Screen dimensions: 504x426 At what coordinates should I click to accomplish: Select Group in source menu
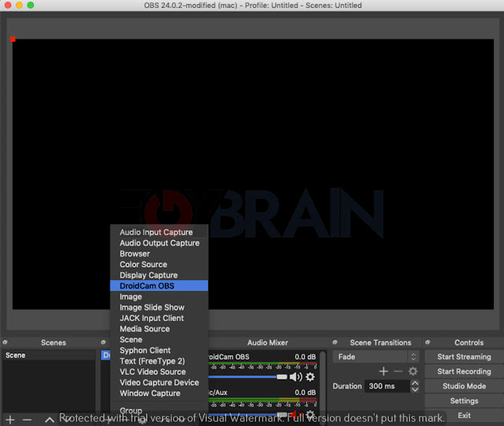point(159,410)
